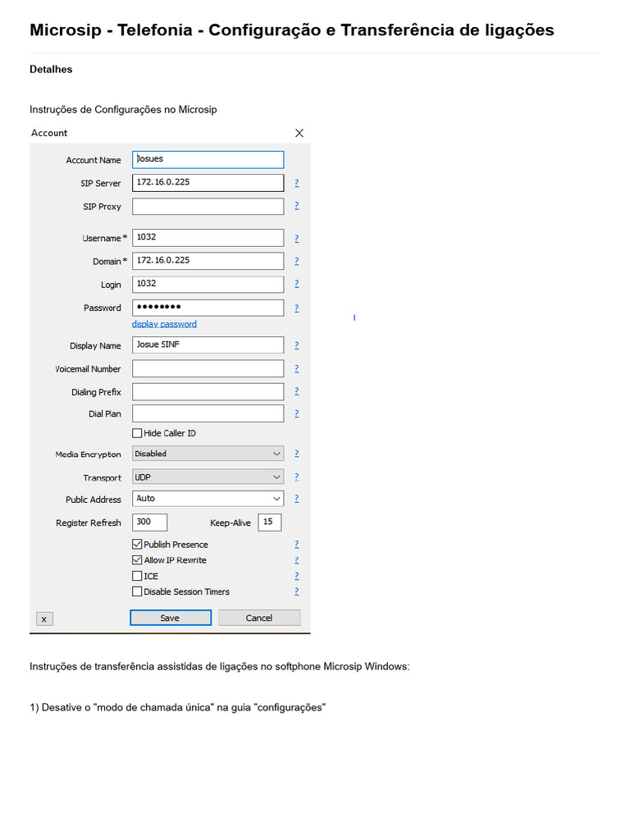Click the Display Name field
Screen dimensions: 630x840
[x=208, y=345]
